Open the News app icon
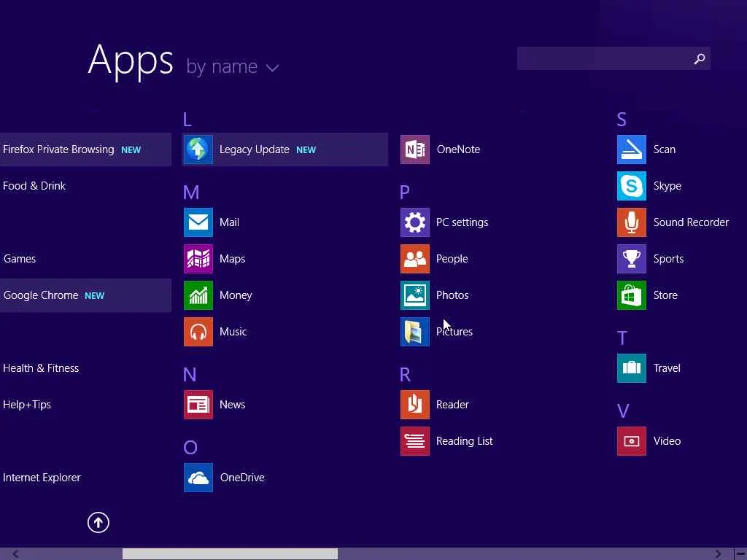 pyautogui.click(x=198, y=405)
